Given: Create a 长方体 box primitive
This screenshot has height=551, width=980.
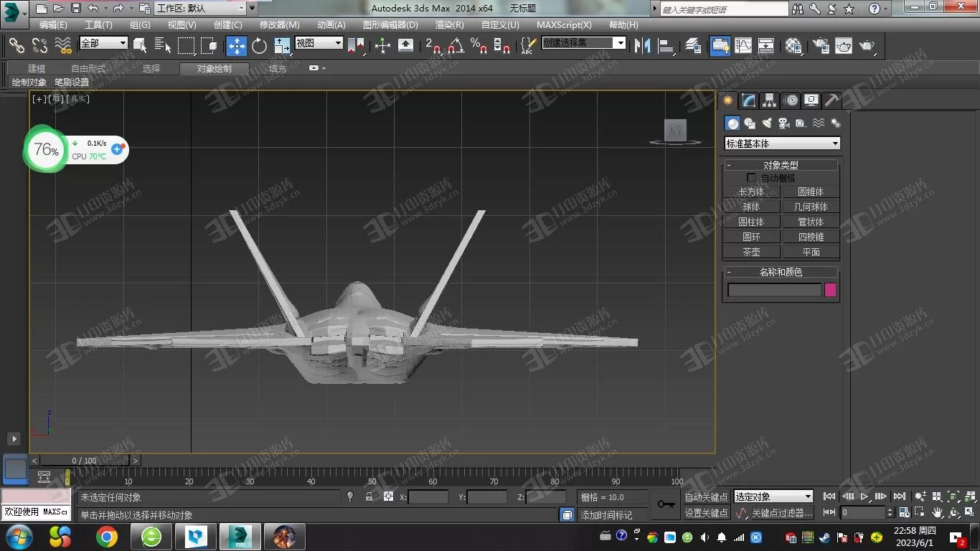Looking at the screenshot, I should [x=751, y=192].
